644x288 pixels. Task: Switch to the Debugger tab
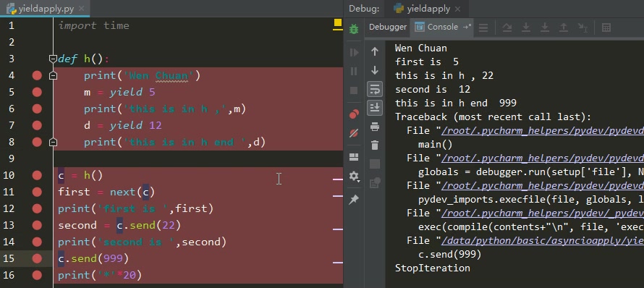click(x=388, y=27)
